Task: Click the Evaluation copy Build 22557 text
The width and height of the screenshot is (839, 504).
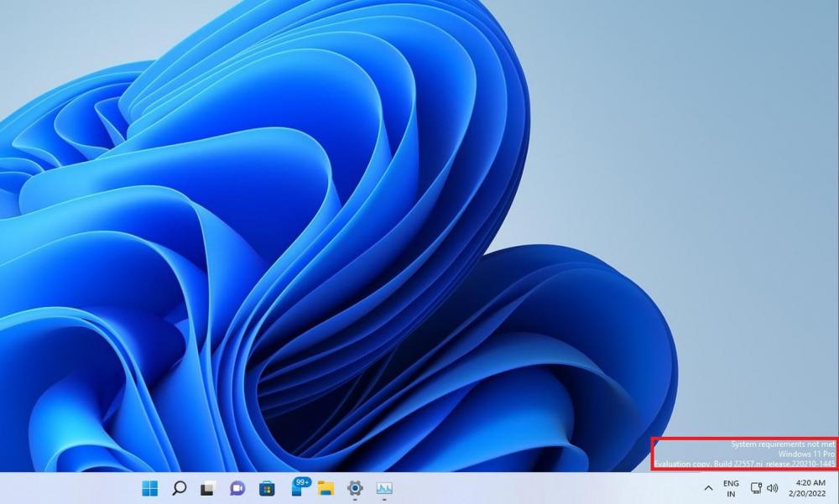Action: [744, 464]
